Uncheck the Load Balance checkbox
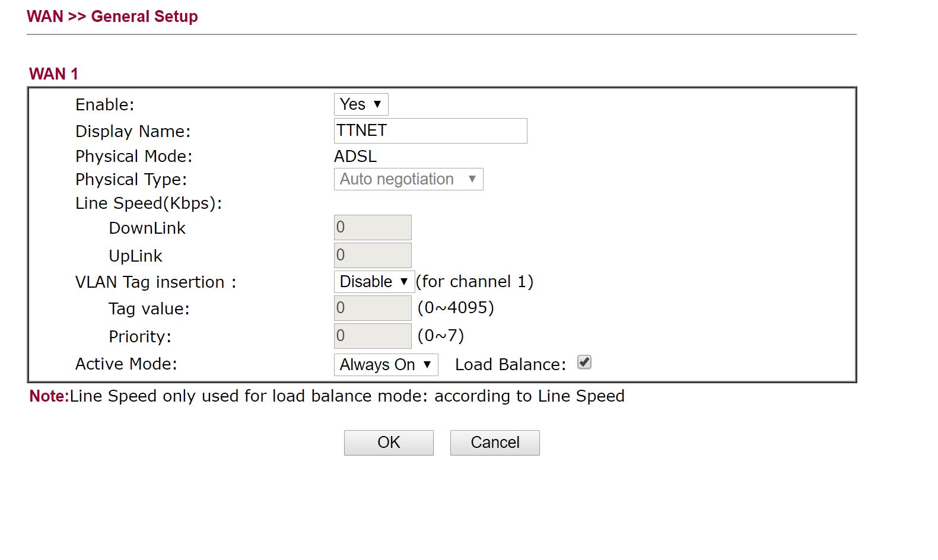 click(584, 362)
